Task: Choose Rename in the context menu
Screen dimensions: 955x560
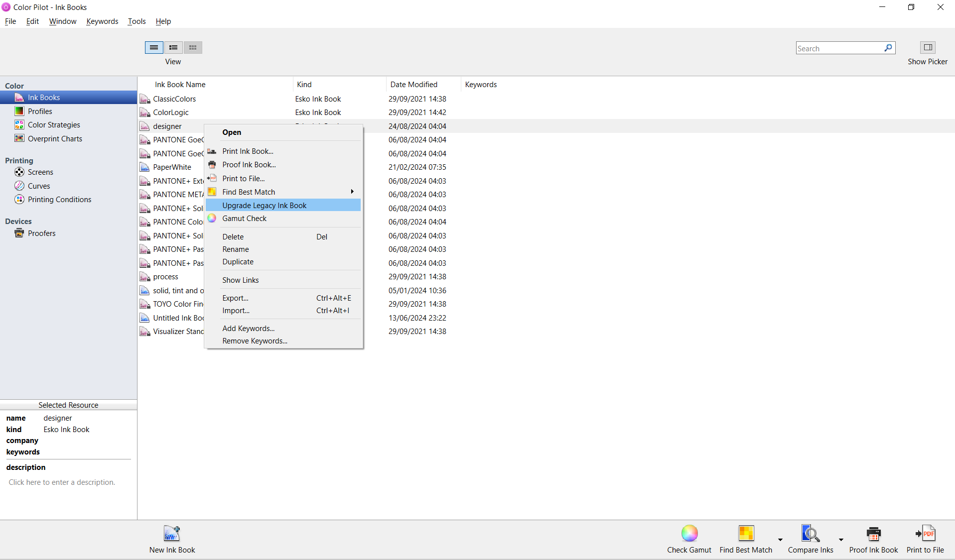Action: pos(235,249)
